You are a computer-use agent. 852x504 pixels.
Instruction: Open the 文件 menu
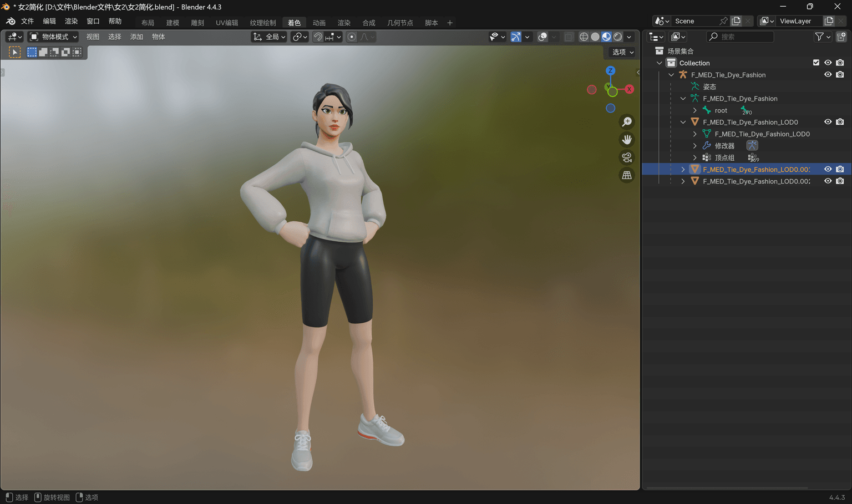[x=27, y=21]
